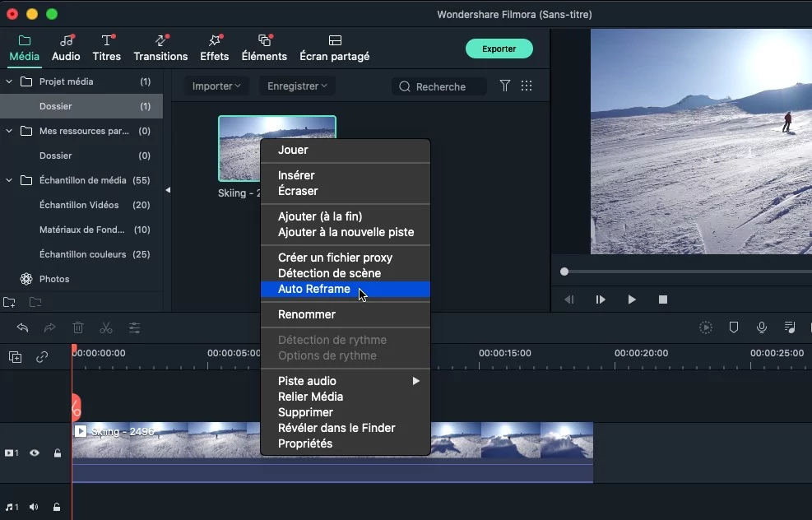Image resolution: width=812 pixels, height=520 pixels.
Task: Mute audio track 1 speaker
Action: click(34, 507)
